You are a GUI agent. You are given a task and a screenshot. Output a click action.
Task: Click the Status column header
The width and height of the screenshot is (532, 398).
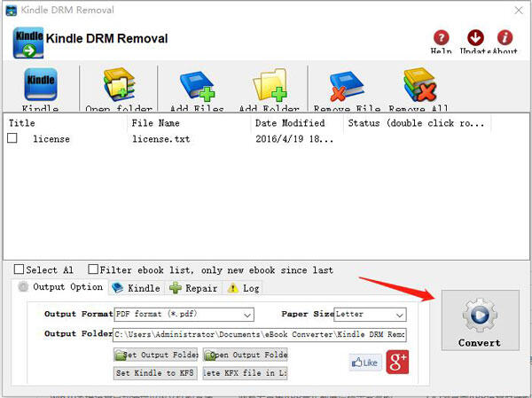418,123
